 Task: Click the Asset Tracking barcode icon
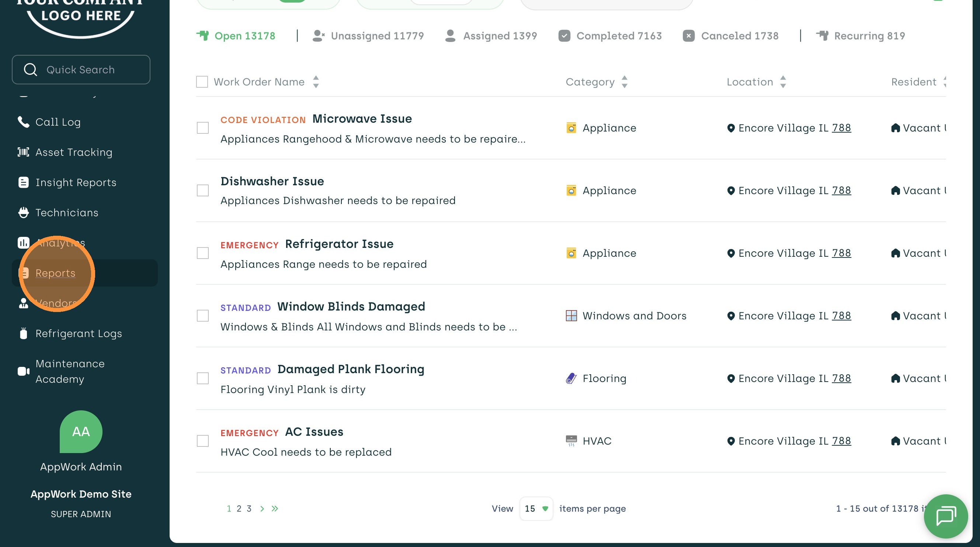tap(23, 152)
